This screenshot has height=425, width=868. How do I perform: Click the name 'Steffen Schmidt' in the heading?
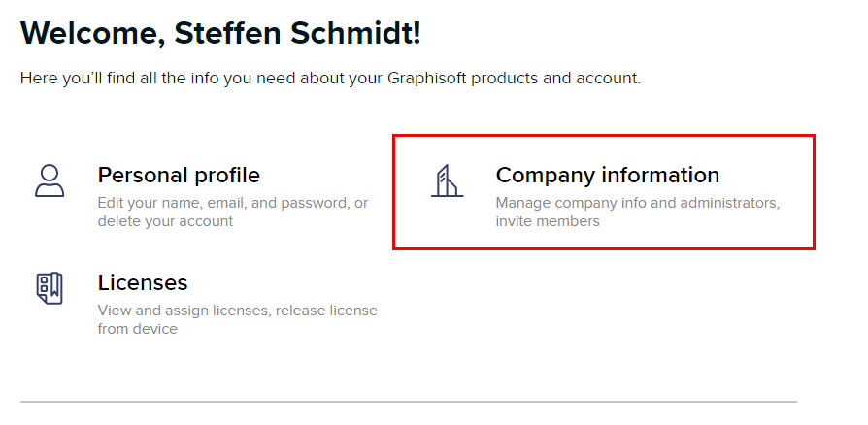pyautogui.click(x=297, y=32)
